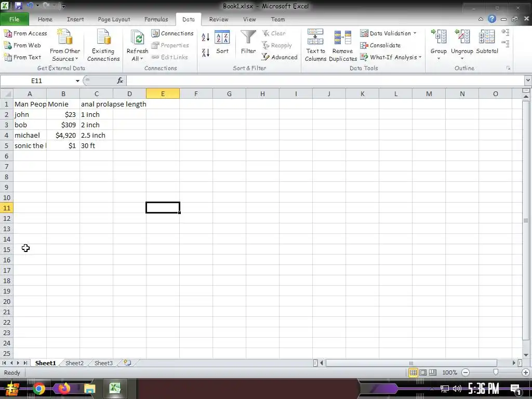Select cell containing $4,920
The height and width of the screenshot is (399, 532).
(63, 136)
